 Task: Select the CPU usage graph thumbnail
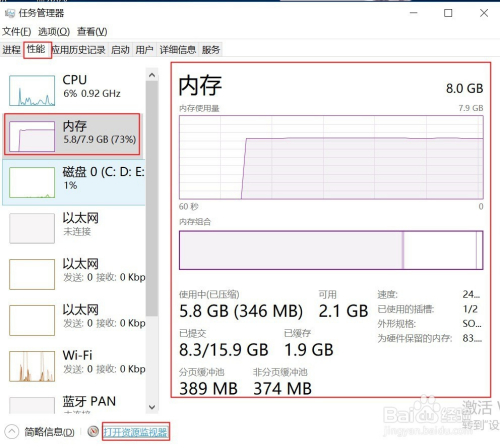(32, 90)
